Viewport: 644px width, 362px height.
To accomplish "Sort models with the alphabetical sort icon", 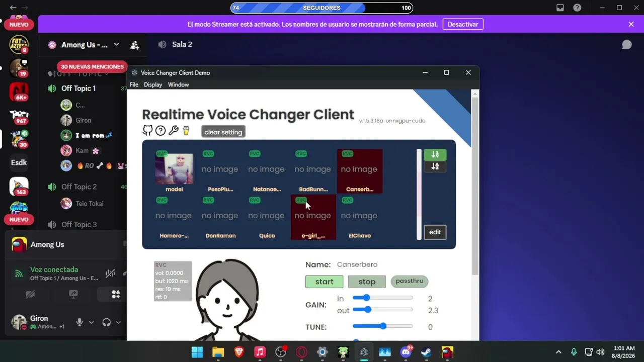I will point(435,166).
